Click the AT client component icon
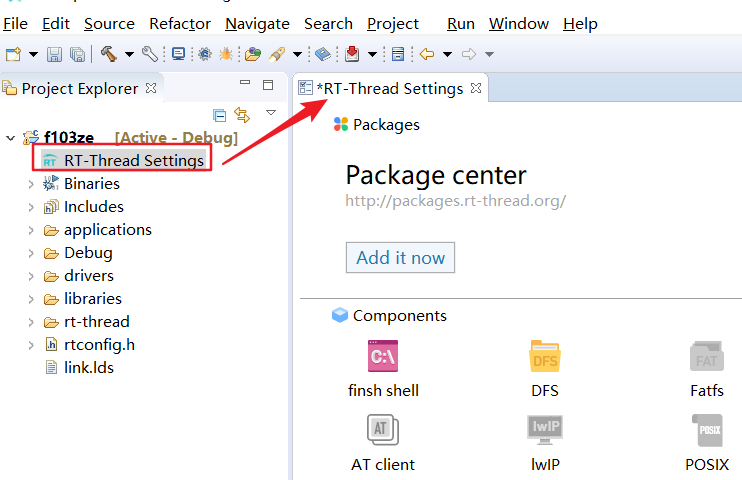742x480 pixels. [x=383, y=430]
